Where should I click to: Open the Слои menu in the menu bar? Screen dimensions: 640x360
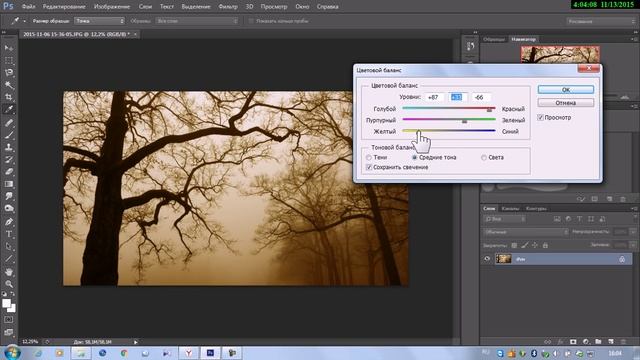click(145, 7)
